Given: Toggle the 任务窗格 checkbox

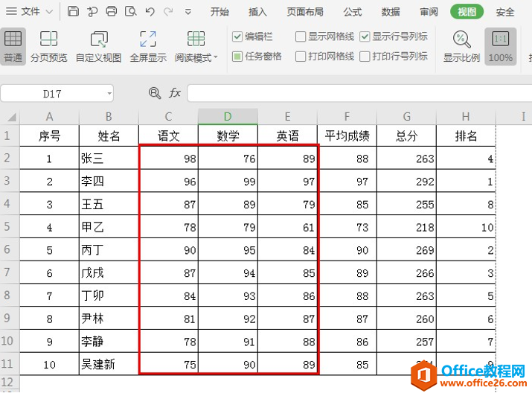Looking at the screenshot, I should 237,57.
